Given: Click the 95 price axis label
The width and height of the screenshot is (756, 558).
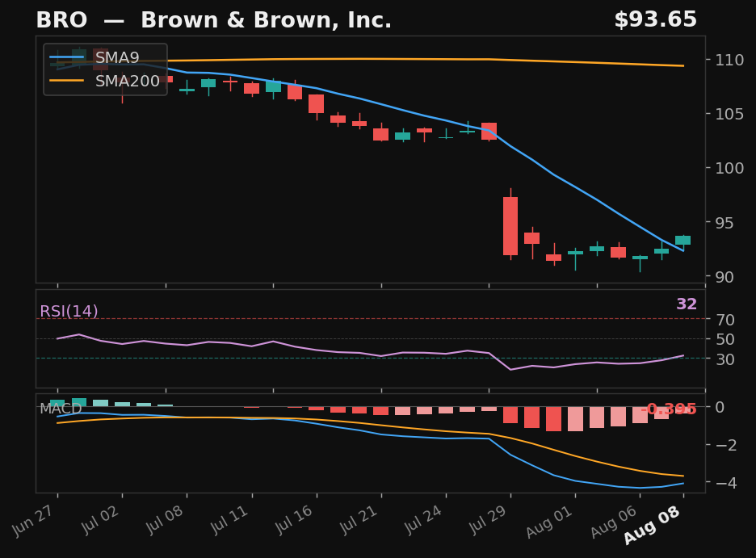Looking at the screenshot, I should (725, 223).
